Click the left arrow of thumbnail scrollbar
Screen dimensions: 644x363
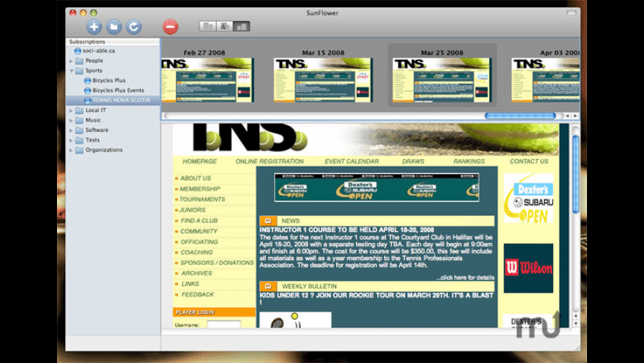pyautogui.click(x=568, y=116)
